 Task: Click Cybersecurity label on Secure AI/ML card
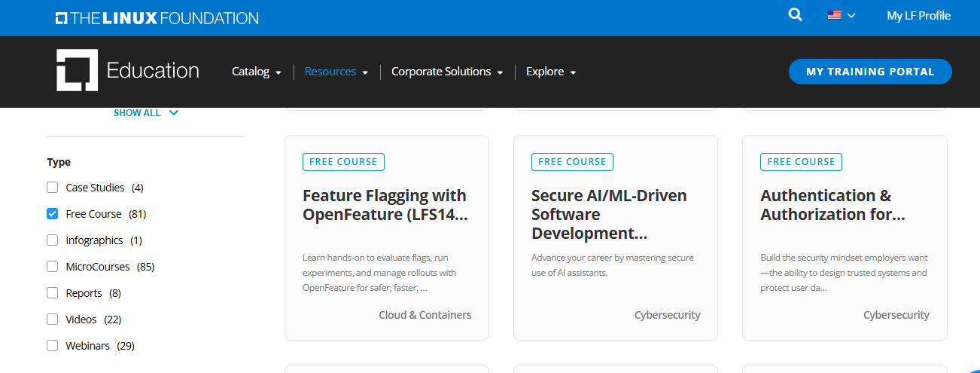point(668,315)
